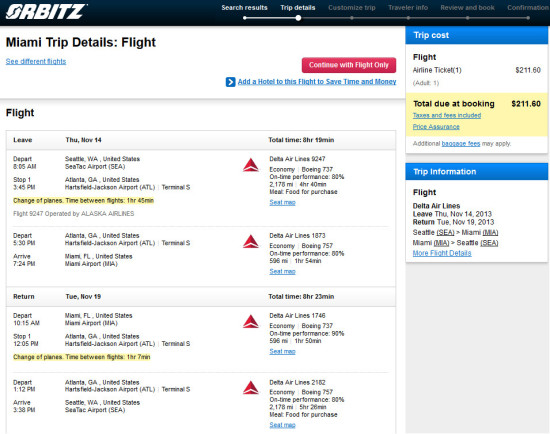Open Seat map for Delta 9247

(282, 202)
